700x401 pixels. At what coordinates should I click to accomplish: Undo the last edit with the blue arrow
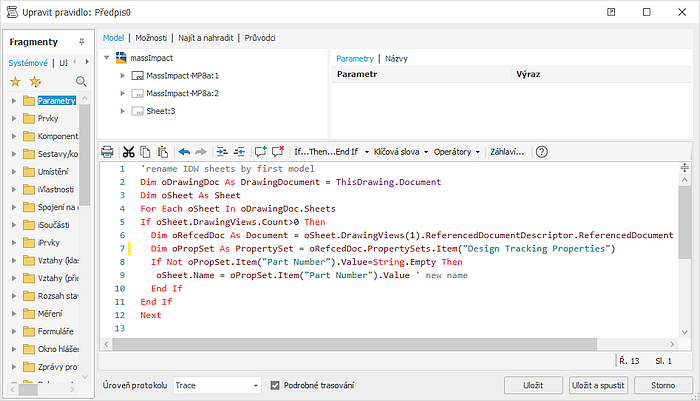[x=184, y=152]
